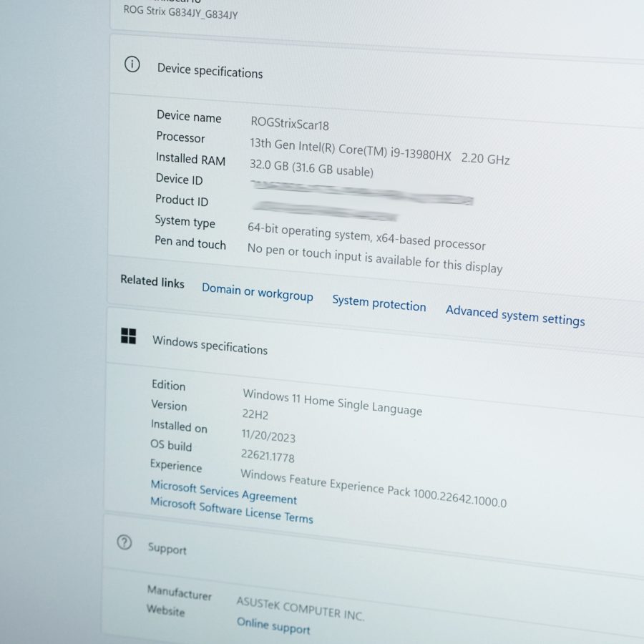Click the Manufacturer label
The image size is (644, 644).
click(180, 592)
